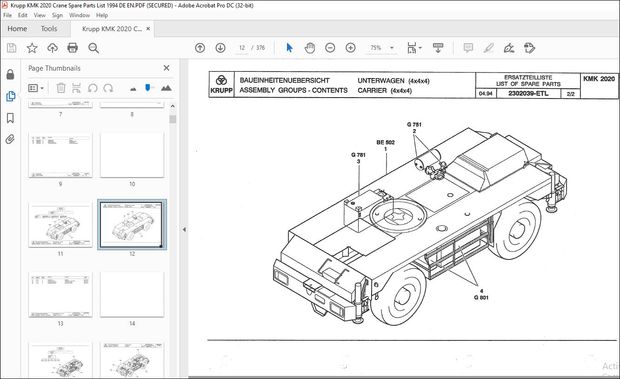Close the Page Thumbnails panel
The height and width of the screenshot is (379, 620).
coord(166,68)
